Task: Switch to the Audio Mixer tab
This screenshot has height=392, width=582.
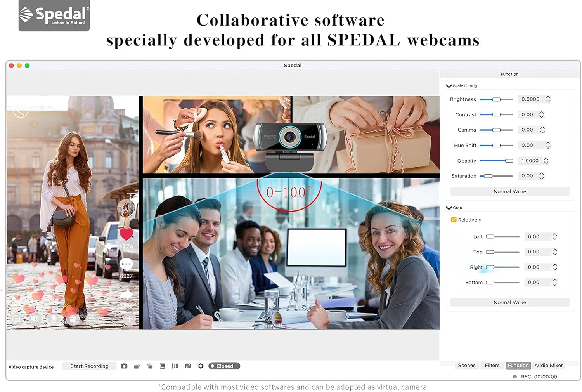Action: point(548,365)
